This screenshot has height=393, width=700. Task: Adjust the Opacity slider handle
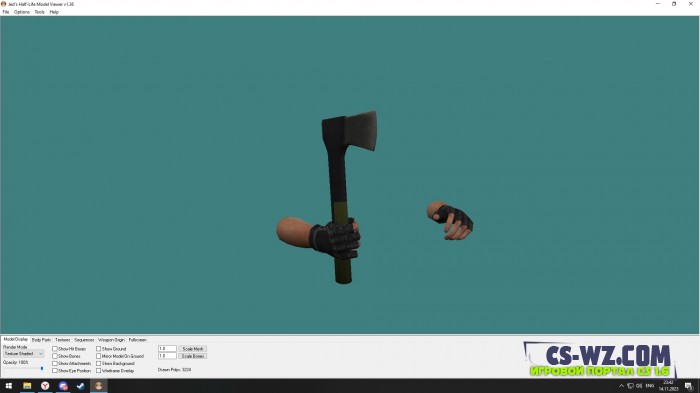[42, 369]
